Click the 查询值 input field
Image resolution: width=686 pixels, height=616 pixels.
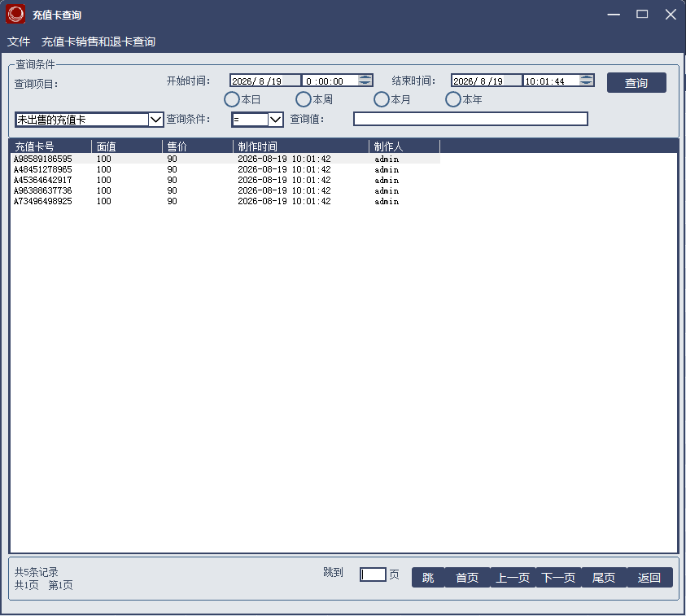470,119
